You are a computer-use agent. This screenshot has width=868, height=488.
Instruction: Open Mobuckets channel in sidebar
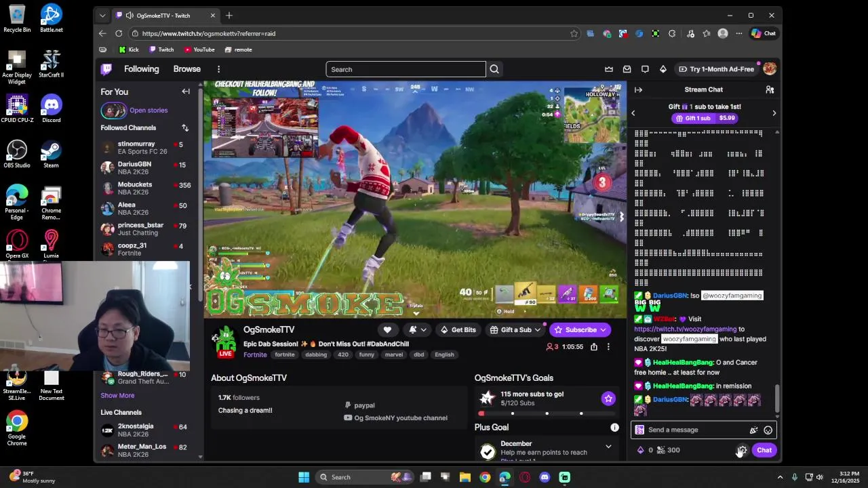pyautogui.click(x=145, y=188)
